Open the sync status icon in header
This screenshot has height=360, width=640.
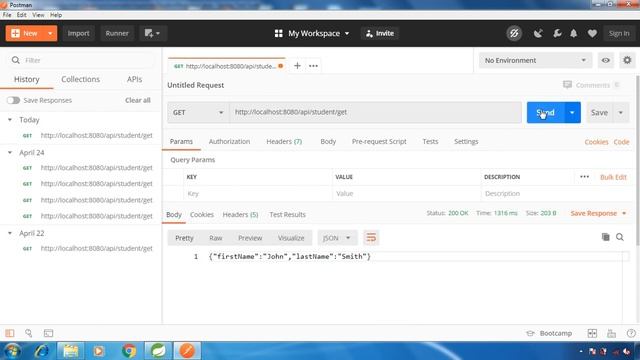tap(514, 33)
